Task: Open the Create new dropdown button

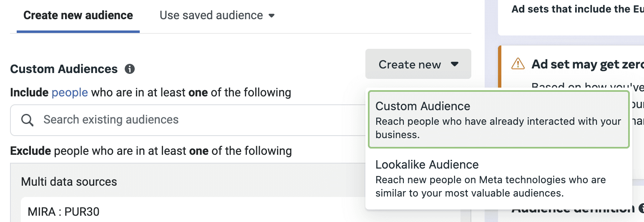Action: (418, 64)
